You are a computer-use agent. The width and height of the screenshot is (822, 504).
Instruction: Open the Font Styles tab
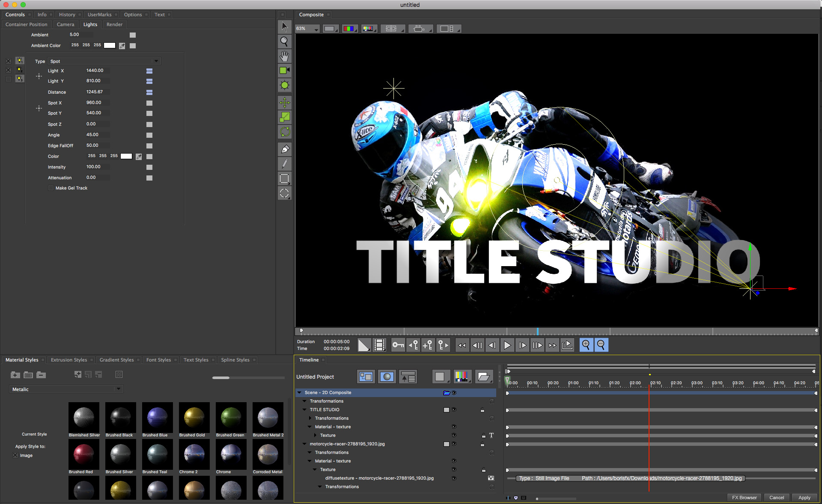(x=158, y=360)
